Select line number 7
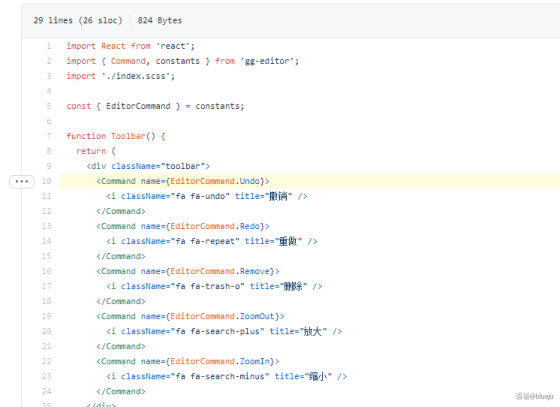Screen dimensions: 560x407 tap(49, 136)
